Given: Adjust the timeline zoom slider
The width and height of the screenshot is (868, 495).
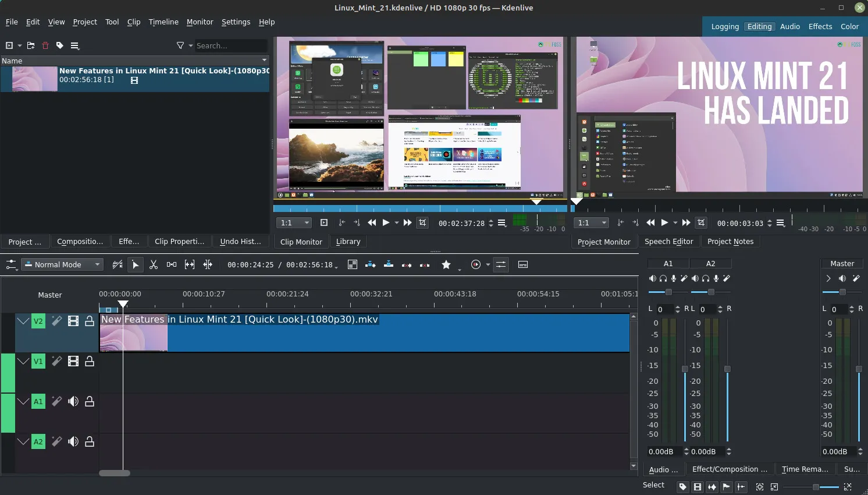Looking at the screenshot, I should point(816,487).
